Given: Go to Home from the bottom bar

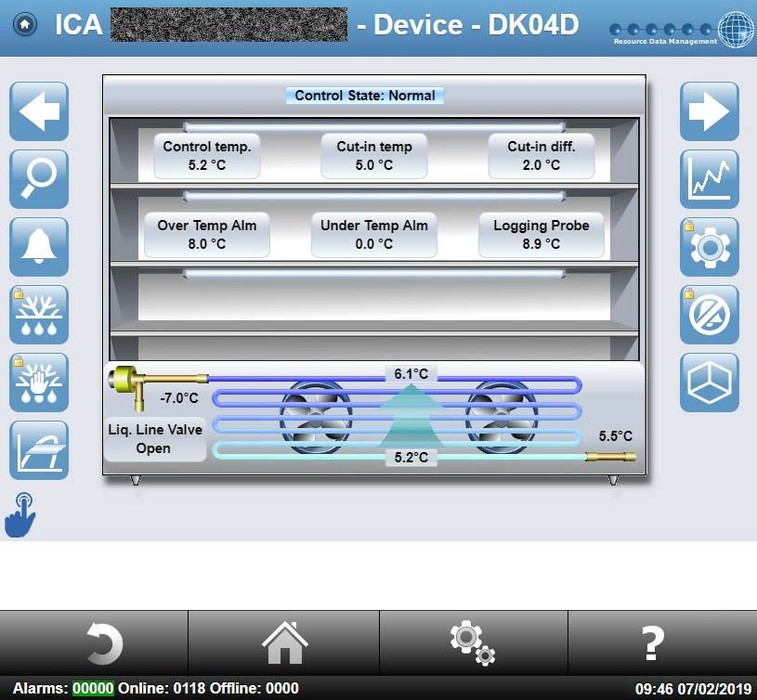Looking at the screenshot, I should click(284, 642).
